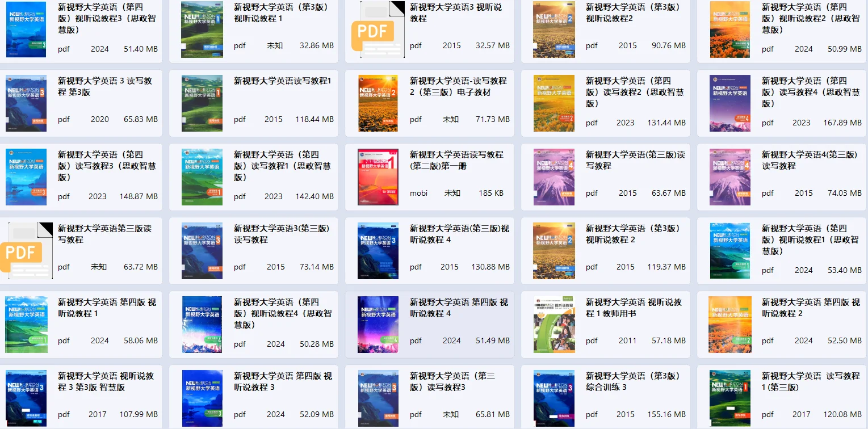Click the cover of the 131.44 MB book
868x429 pixels.
[x=554, y=103]
